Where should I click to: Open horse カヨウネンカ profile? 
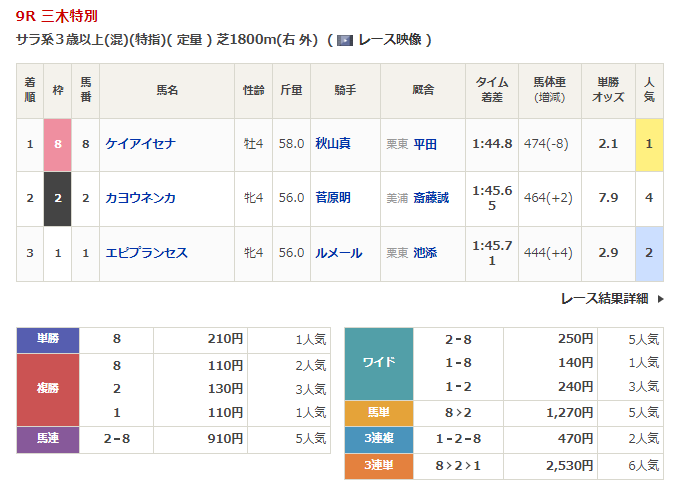coord(141,198)
